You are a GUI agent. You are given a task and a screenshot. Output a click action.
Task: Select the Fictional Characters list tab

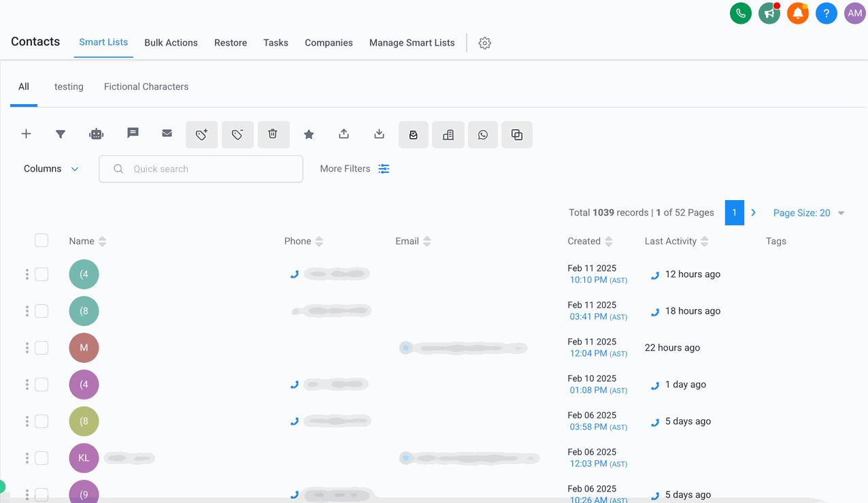point(146,87)
